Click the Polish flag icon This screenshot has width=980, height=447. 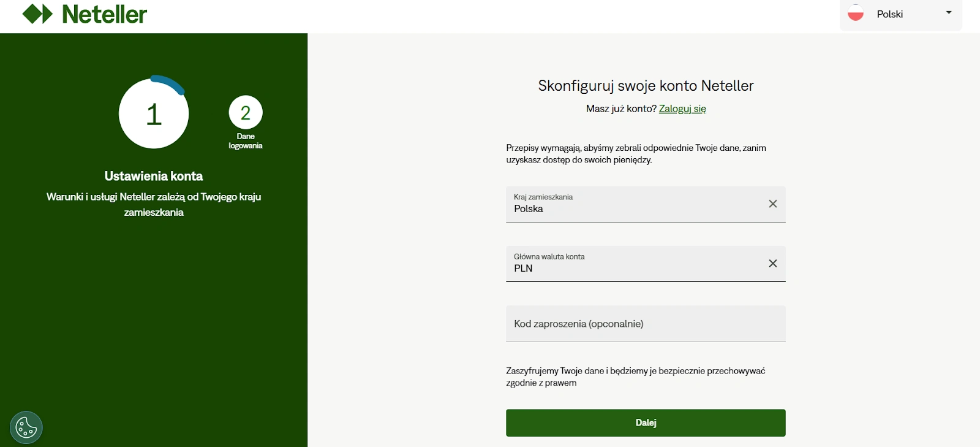coord(856,13)
